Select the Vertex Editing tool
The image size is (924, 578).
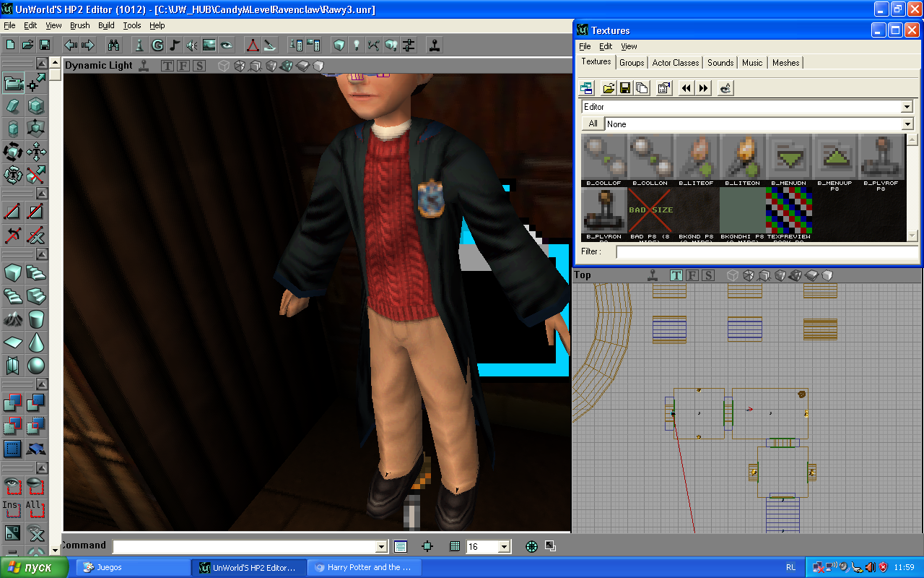36,84
